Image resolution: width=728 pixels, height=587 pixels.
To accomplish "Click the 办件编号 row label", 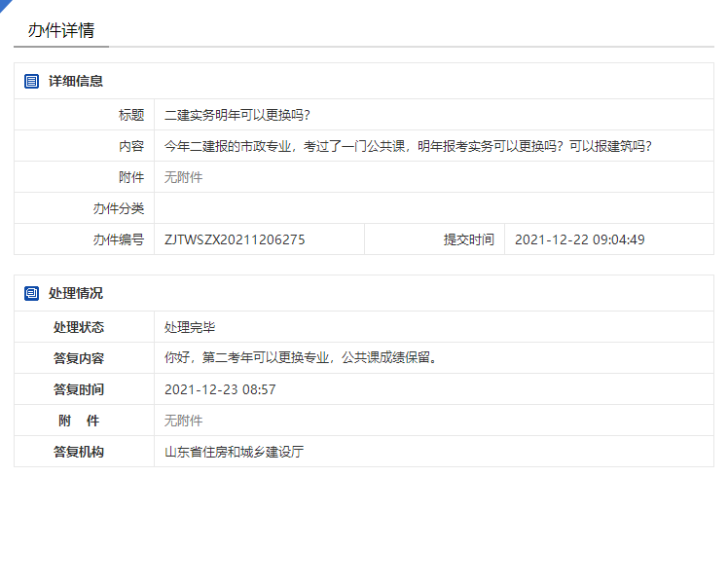I will coord(119,239).
